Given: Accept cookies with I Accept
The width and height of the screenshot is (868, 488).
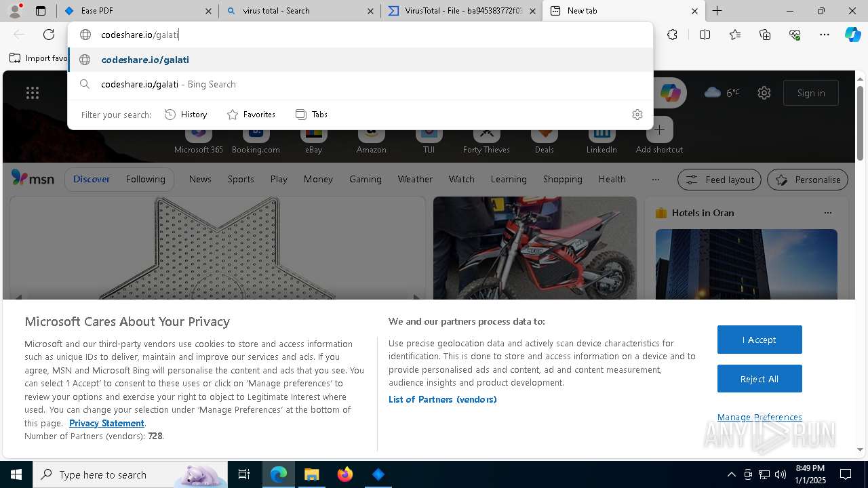Looking at the screenshot, I should (759, 340).
